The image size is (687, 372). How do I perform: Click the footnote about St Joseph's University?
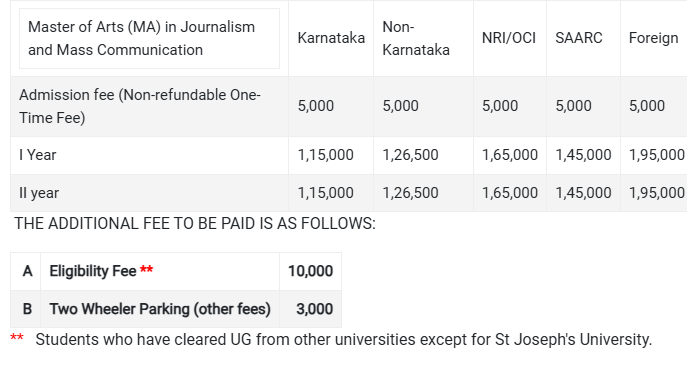point(344,340)
